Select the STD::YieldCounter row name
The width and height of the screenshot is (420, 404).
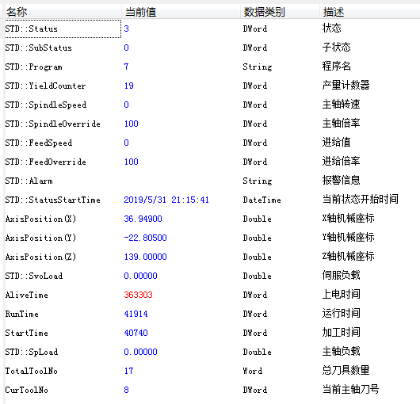pyautogui.click(x=45, y=86)
